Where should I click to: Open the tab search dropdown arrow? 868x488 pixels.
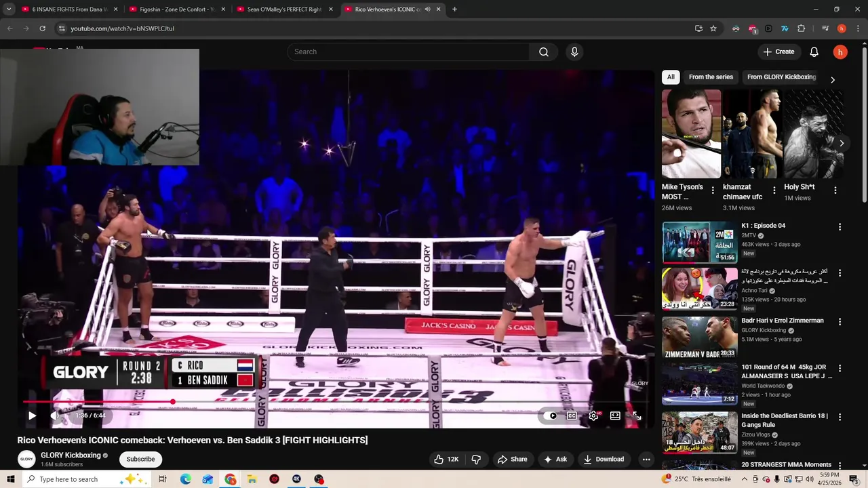click(x=9, y=9)
